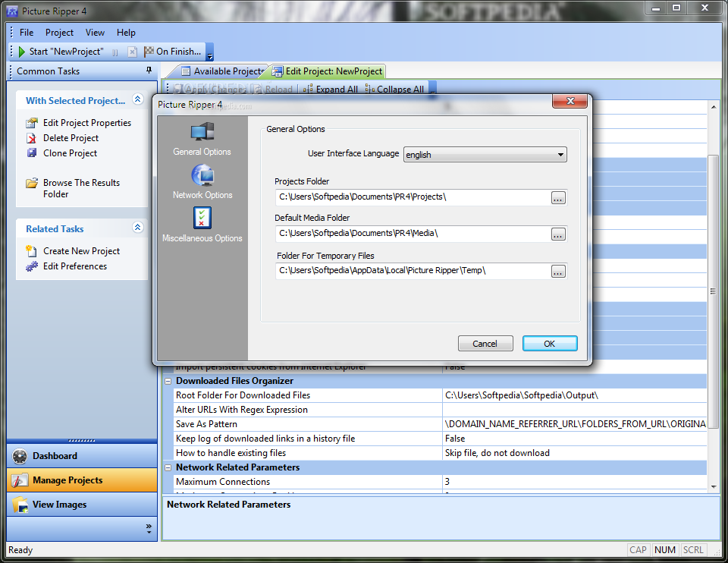Screen dimensions: 728x563
Task: Click Expand All toolbar button
Action: (331, 89)
